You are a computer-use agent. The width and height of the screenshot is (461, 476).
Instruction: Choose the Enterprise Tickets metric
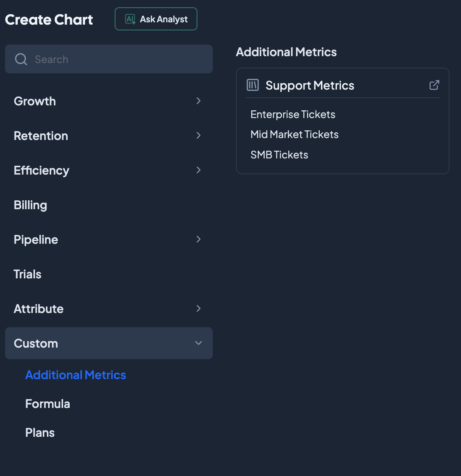(x=293, y=115)
